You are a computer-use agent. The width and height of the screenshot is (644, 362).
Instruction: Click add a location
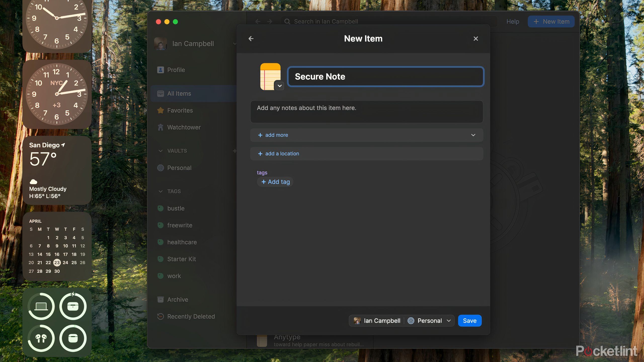pos(367,154)
